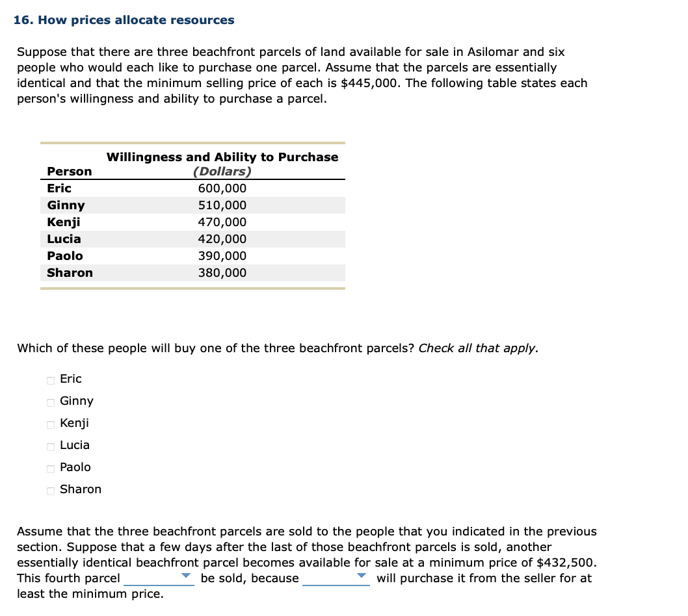Select the Kenji checkbox
688x616 pixels.
tap(50, 424)
